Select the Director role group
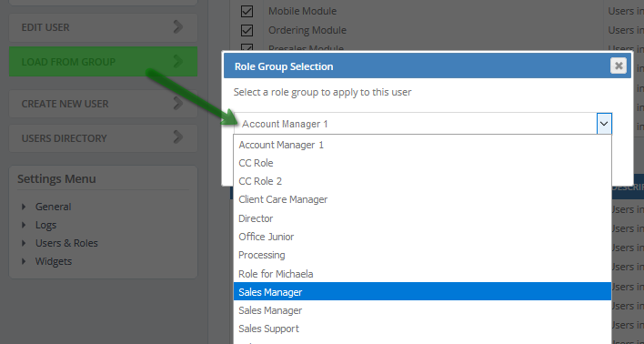Image resolution: width=644 pixels, height=344 pixels. tap(422, 218)
